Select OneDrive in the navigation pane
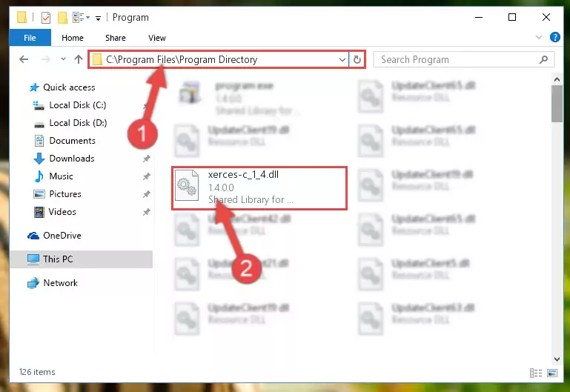 [x=62, y=236]
